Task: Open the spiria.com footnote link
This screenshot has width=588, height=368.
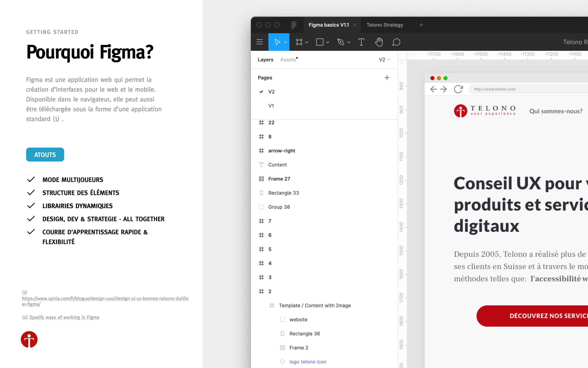Action: (105, 301)
